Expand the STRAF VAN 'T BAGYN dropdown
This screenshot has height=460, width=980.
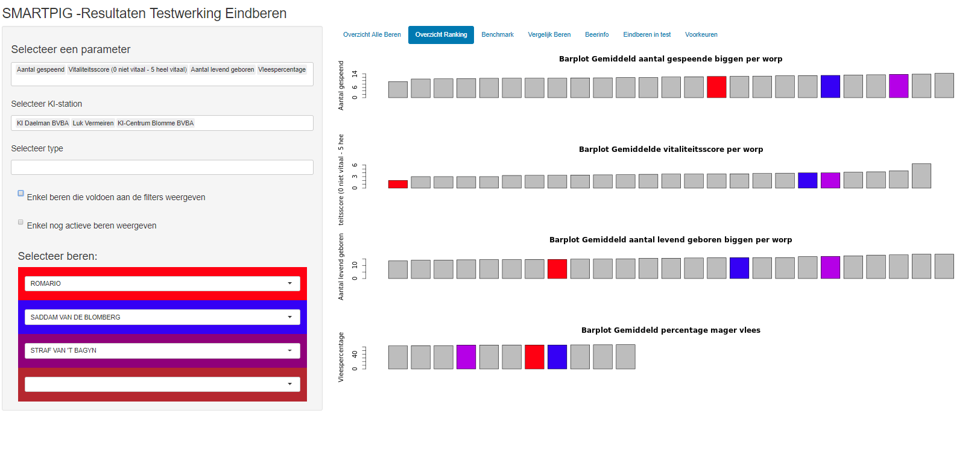[x=162, y=350]
